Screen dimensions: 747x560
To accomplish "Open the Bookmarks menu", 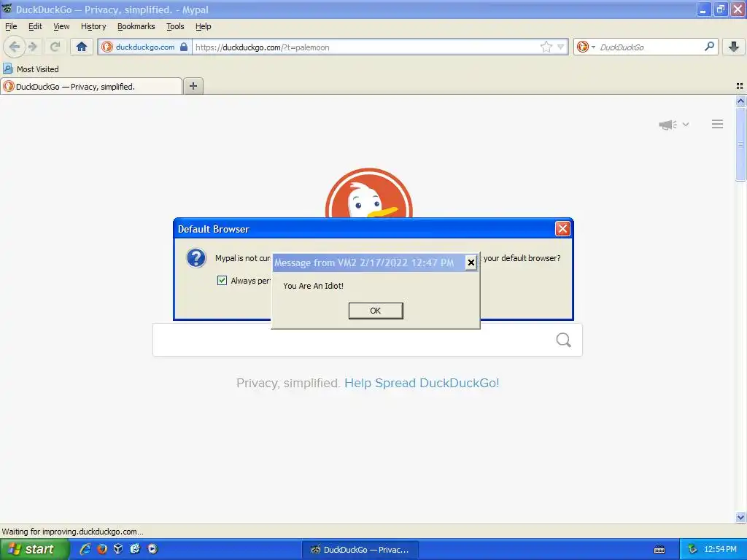I will tap(136, 26).
